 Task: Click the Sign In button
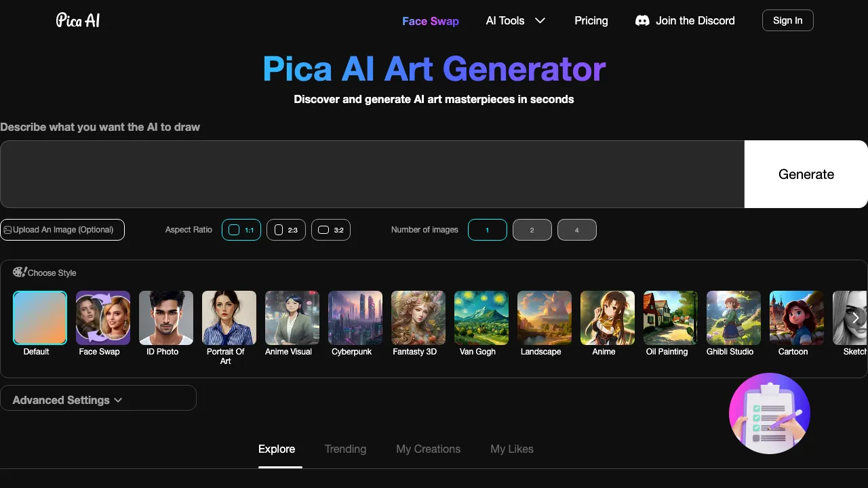click(x=787, y=20)
